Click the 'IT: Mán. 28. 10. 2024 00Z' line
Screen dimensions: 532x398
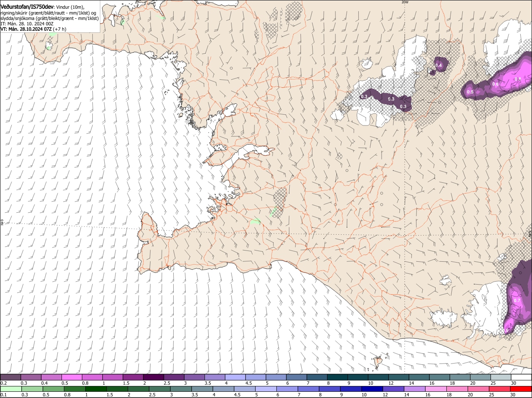point(27,24)
